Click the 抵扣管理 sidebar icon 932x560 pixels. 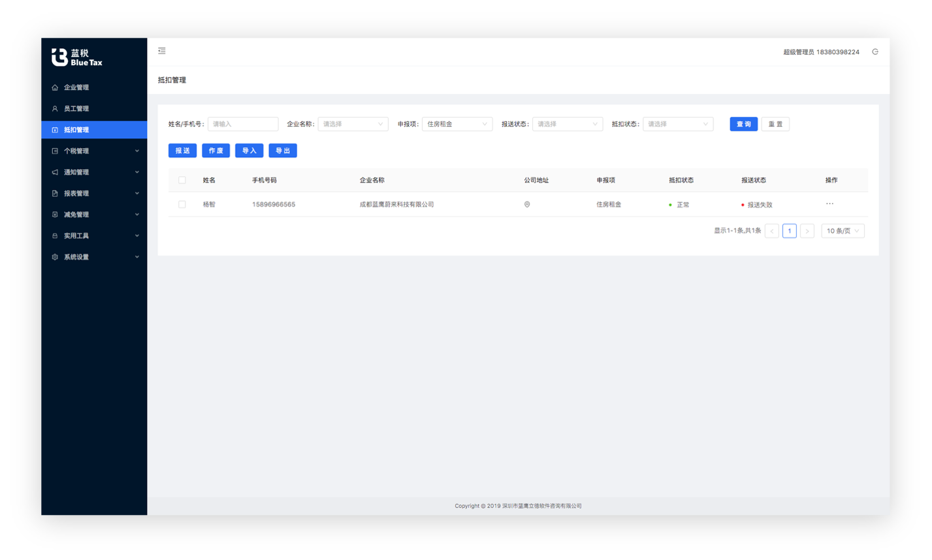[55, 130]
